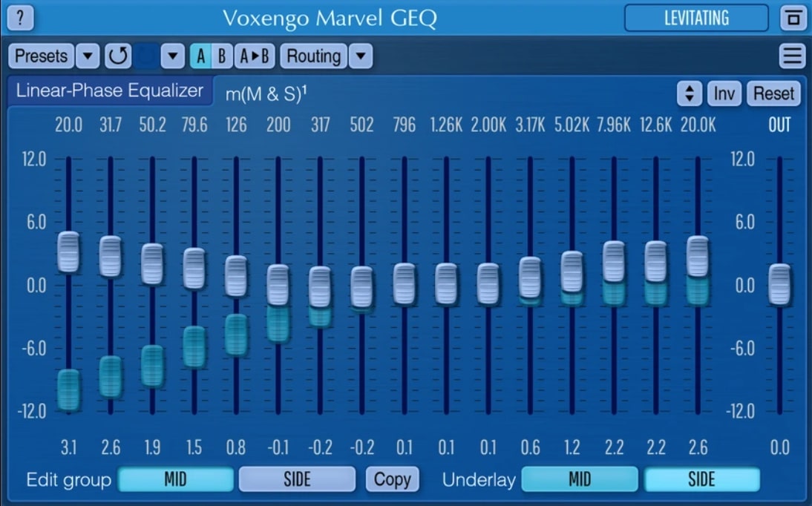Enable the Edit group SIDE toggle
Screen dimensions: 812x506
(x=297, y=479)
